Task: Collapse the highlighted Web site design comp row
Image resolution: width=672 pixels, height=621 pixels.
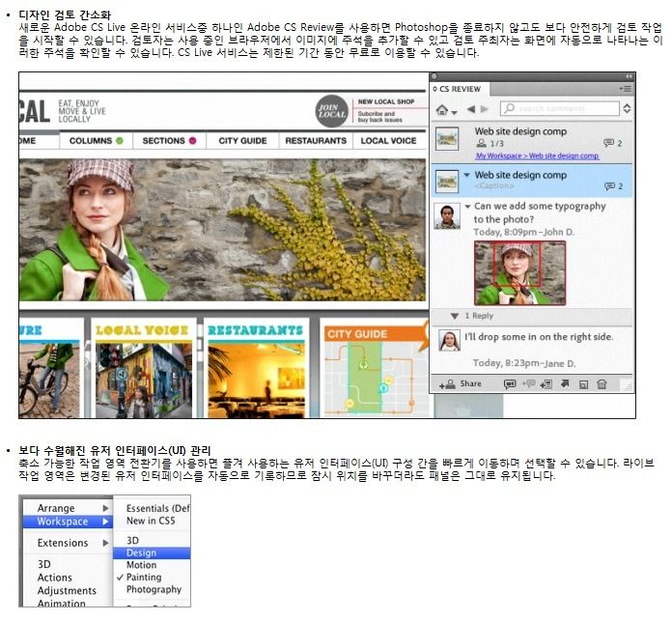Action: point(466,175)
